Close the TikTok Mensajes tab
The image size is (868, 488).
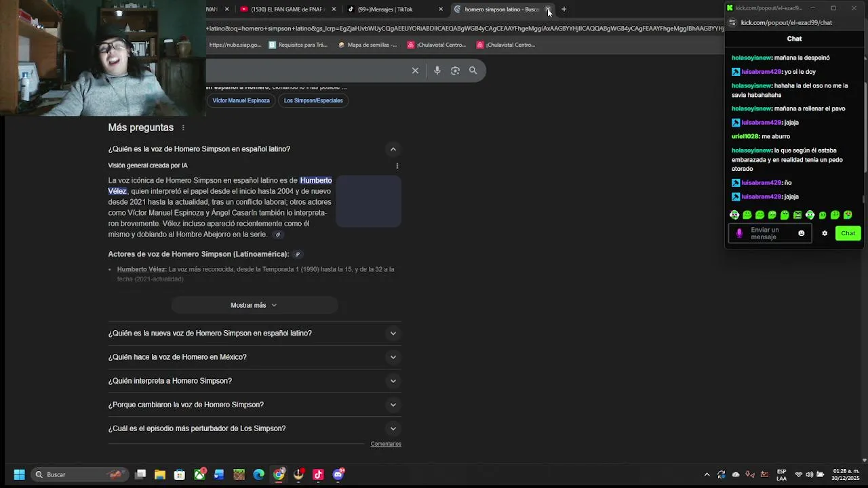[441, 9]
